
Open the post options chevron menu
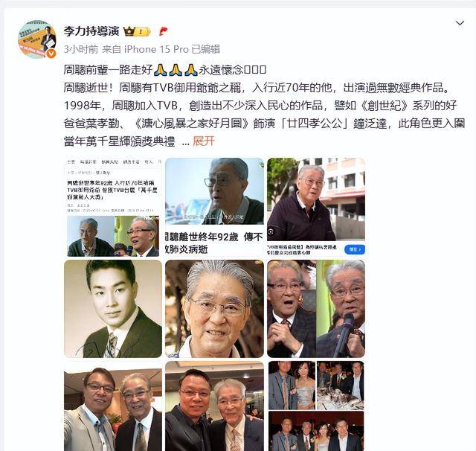(x=460, y=23)
